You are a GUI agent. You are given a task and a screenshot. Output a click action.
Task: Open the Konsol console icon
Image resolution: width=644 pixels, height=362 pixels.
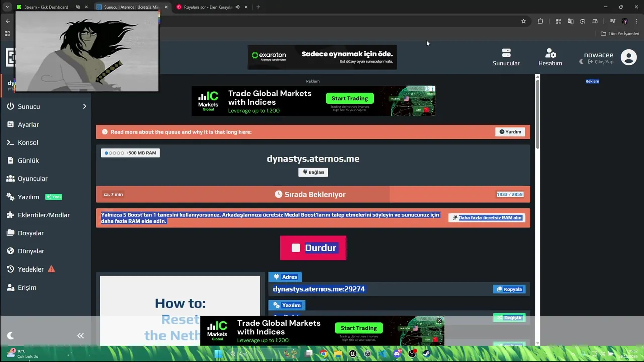tap(10, 142)
